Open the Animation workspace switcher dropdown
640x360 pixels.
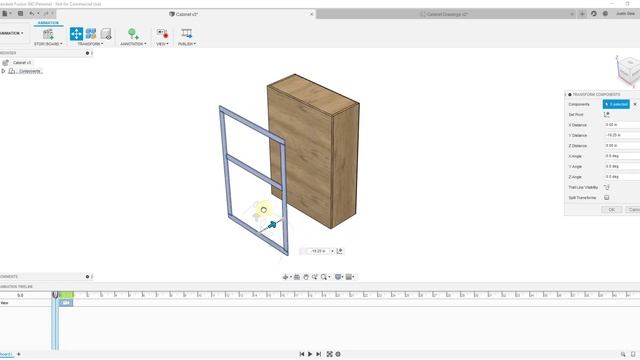pyautogui.click(x=11, y=33)
